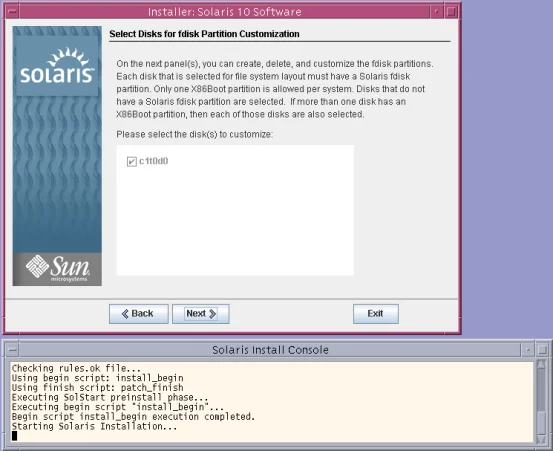Click 'Checking rules.ok file...' console line

76,368
